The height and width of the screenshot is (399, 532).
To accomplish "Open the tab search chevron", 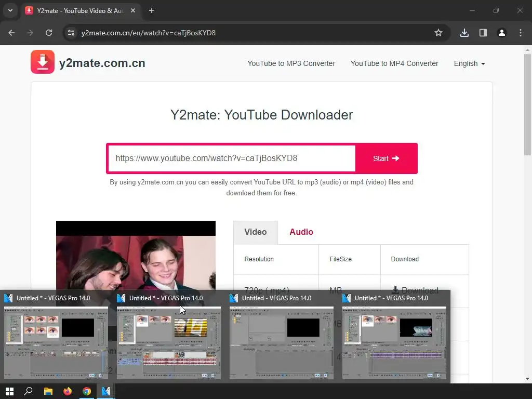I will point(10,10).
